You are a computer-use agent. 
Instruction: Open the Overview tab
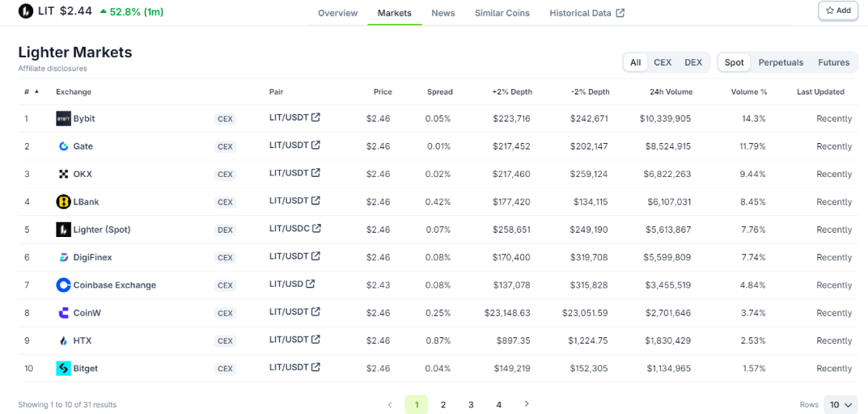[x=338, y=13]
